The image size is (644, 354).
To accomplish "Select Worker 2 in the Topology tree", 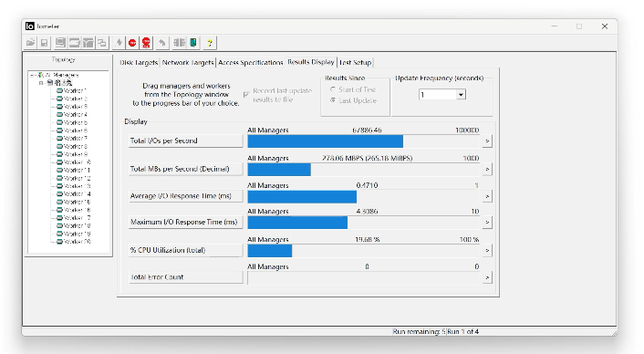I will [76, 99].
